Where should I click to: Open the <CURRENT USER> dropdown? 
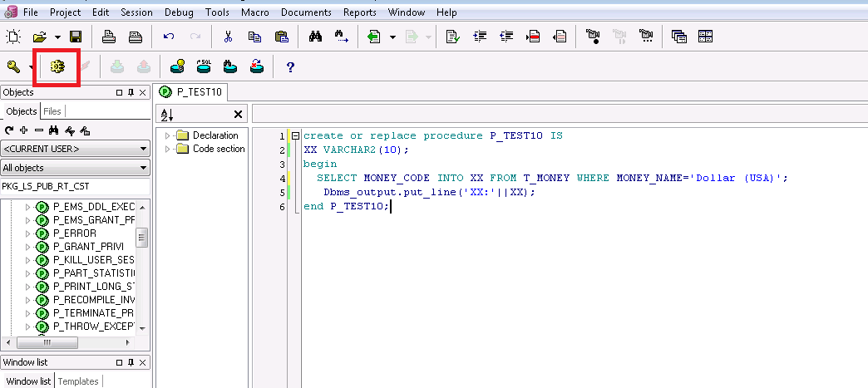pos(76,149)
